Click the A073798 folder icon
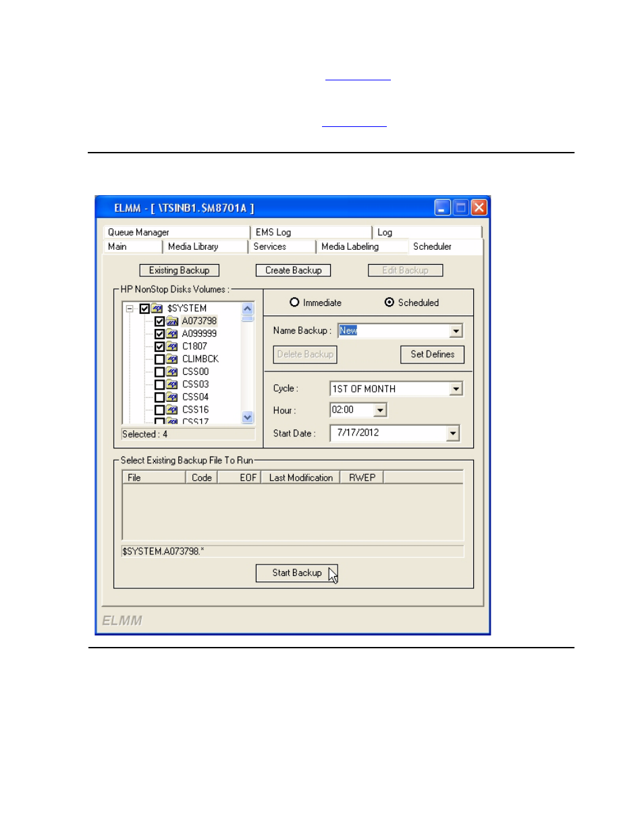Screen dimensions: 644x834 (x=172, y=321)
